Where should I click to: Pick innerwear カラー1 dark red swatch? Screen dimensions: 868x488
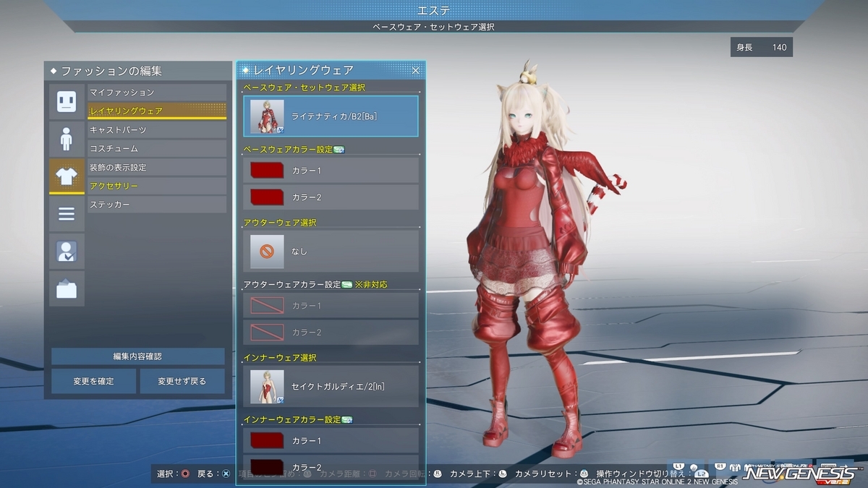click(267, 440)
